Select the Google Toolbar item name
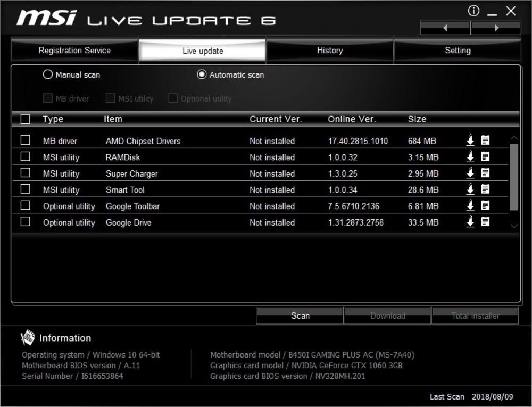This screenshot has width=532, height=407. point(132,206)
